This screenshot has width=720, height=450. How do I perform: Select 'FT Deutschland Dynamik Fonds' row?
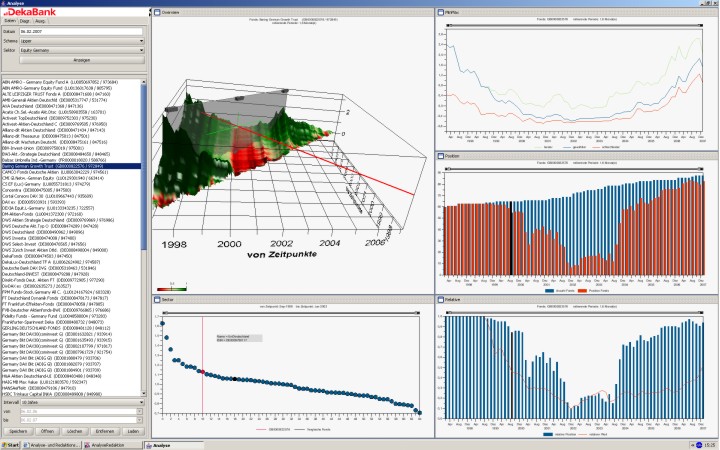pos(72,298)
